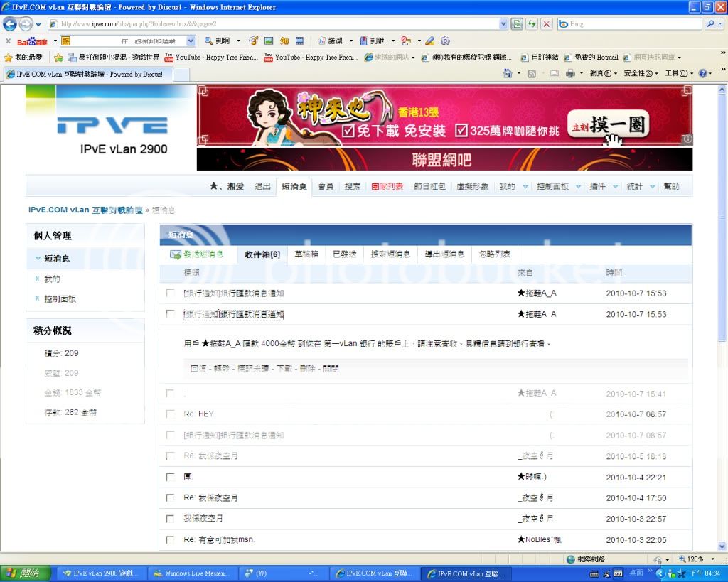Click the Bing search magnifier icon
728x582 pixels.
pyautogui.click(x=710, y=23)
